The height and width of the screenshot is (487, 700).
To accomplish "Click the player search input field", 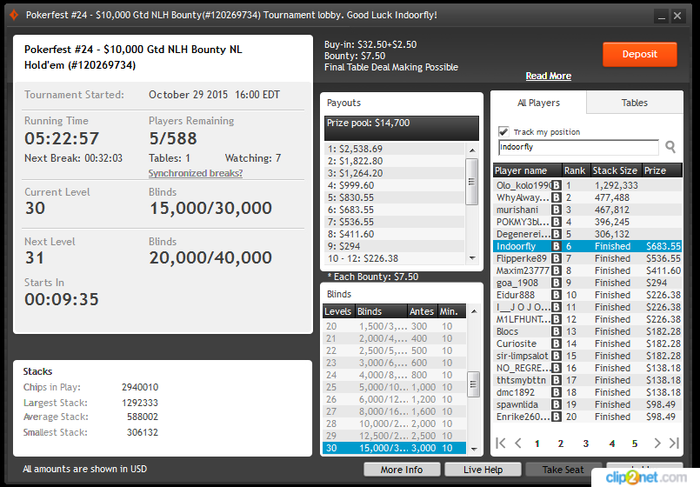I will pos(578,147).
